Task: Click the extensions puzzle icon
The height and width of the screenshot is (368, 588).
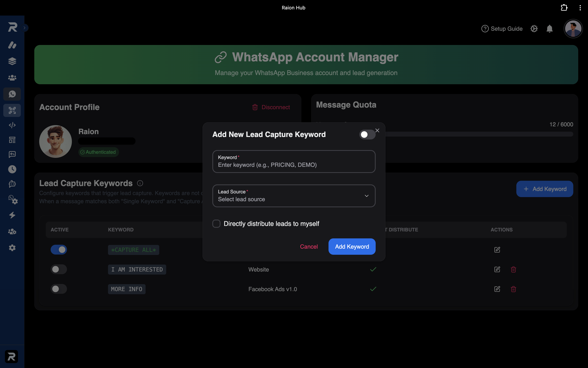Action: coord(564,8)
